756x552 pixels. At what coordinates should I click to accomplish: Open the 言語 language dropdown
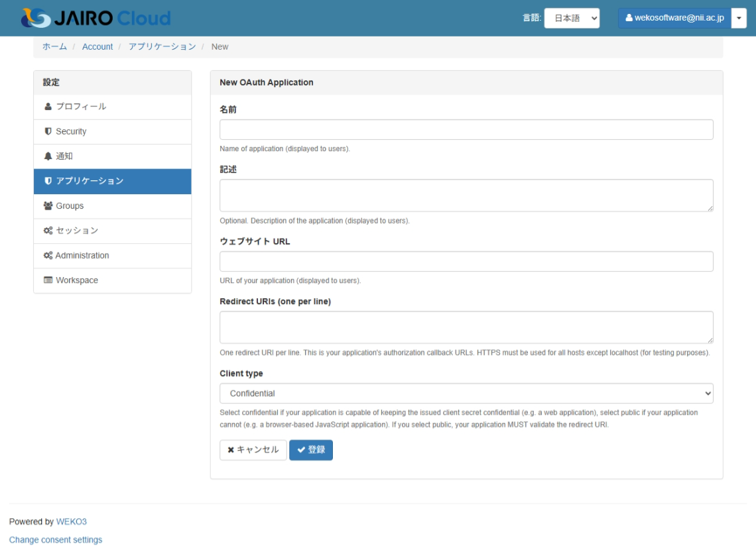pos(572,19)
